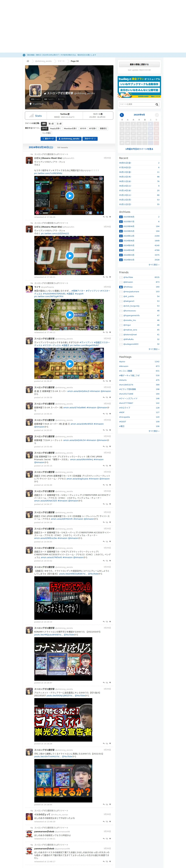Open ドライトロンにクレーム YouTube thumbnail
The image size is (186, 868).
point(63,598)
